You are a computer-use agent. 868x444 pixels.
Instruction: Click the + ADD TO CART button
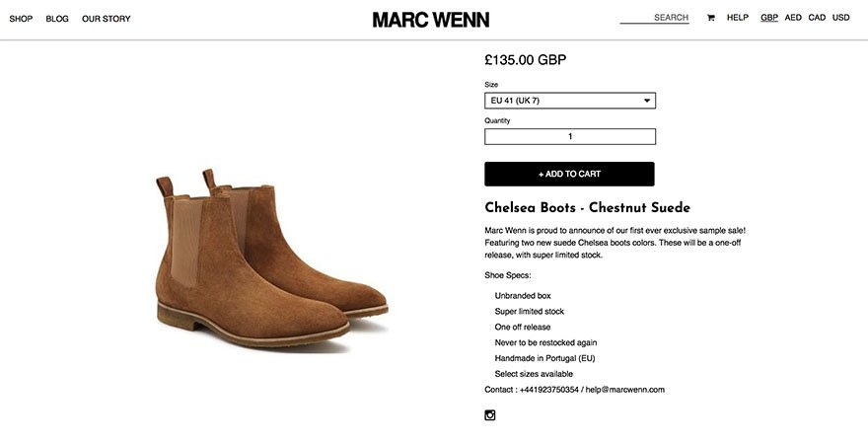pos(569,174)
